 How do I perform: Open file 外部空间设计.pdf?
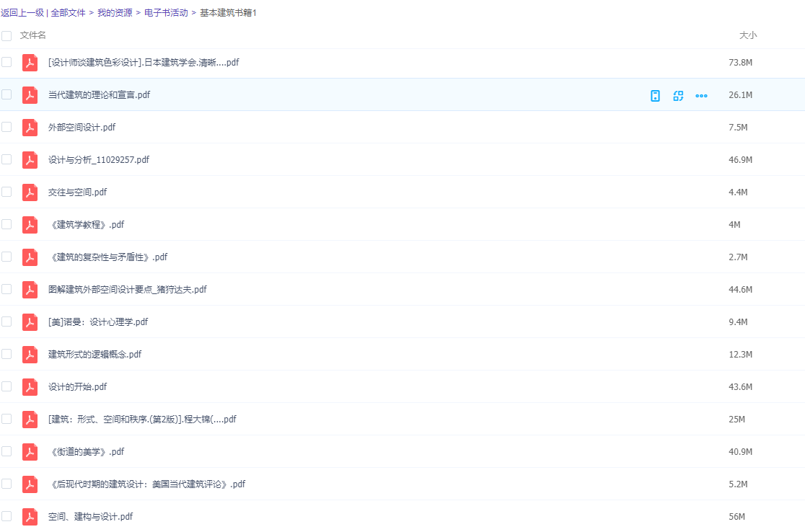pyautogui.click(x=82, y=127)
